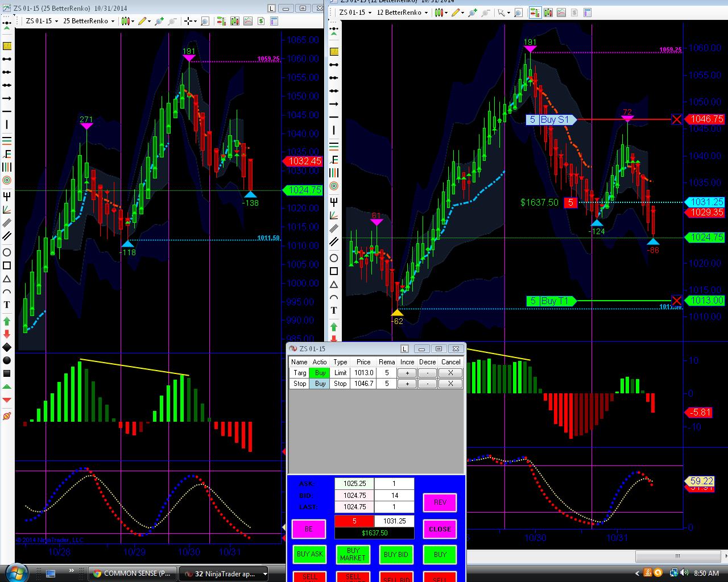Open instrument dropdown ZS 01-15 in 12 BetterRenko chart
Image resolution: width=728 pixels, height=582 pixels.
click(355, 13)
